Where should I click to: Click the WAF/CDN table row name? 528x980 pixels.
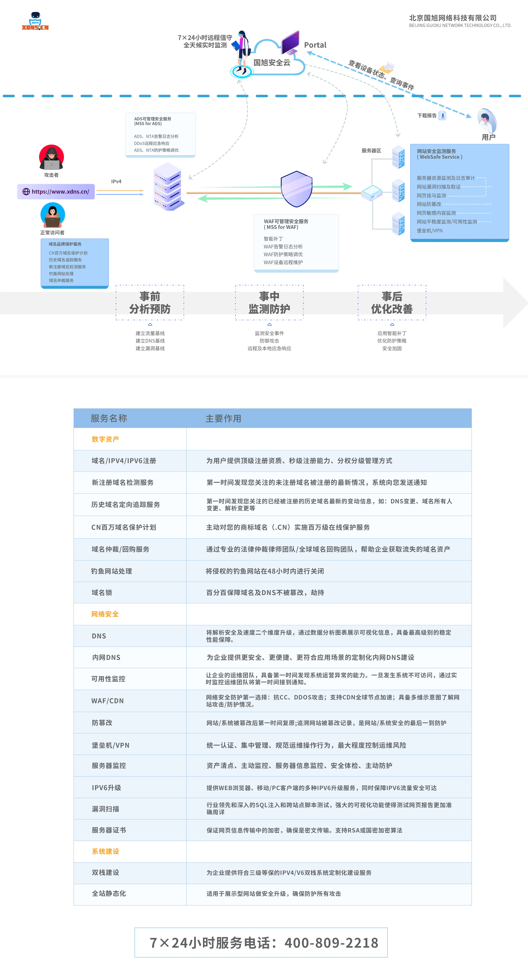(x=108, y=701)
